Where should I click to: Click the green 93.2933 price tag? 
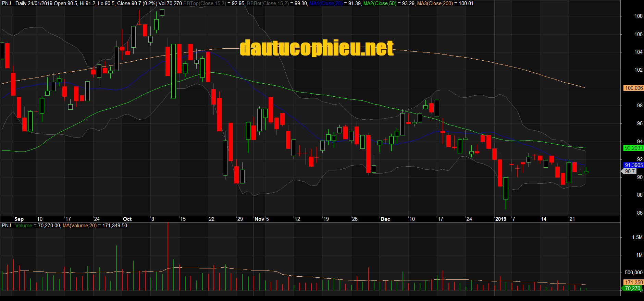pyautogui.click(x=633, y=148)
